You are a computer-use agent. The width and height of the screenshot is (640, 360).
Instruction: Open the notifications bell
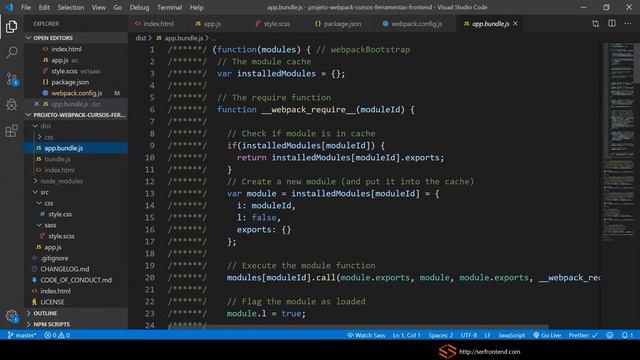[627, 335]
